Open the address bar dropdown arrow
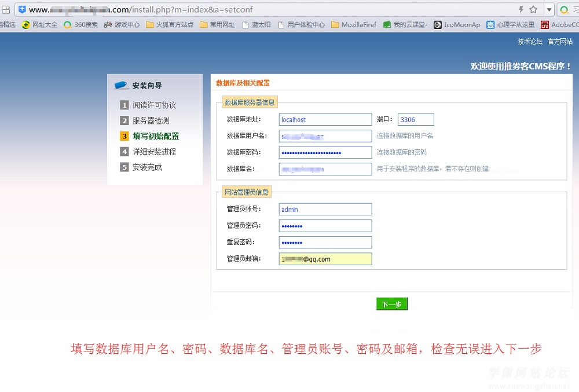 [548, 10]
